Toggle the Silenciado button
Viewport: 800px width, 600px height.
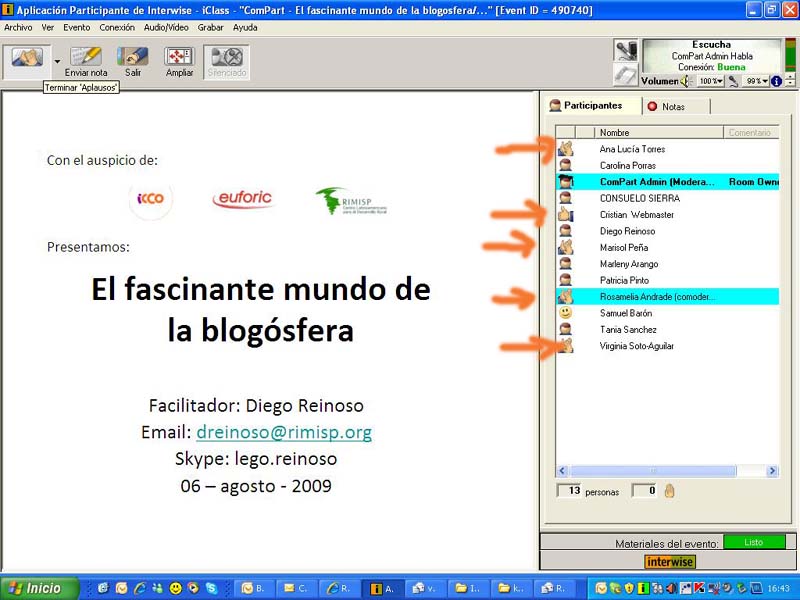click(227, 62)
